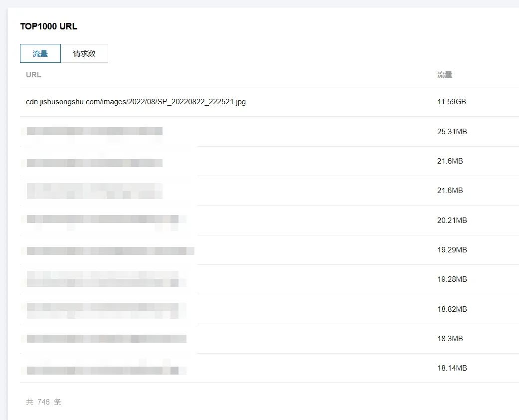
Task: Click the blurred URL beside 18.3MB
Action: click(106, 339)
